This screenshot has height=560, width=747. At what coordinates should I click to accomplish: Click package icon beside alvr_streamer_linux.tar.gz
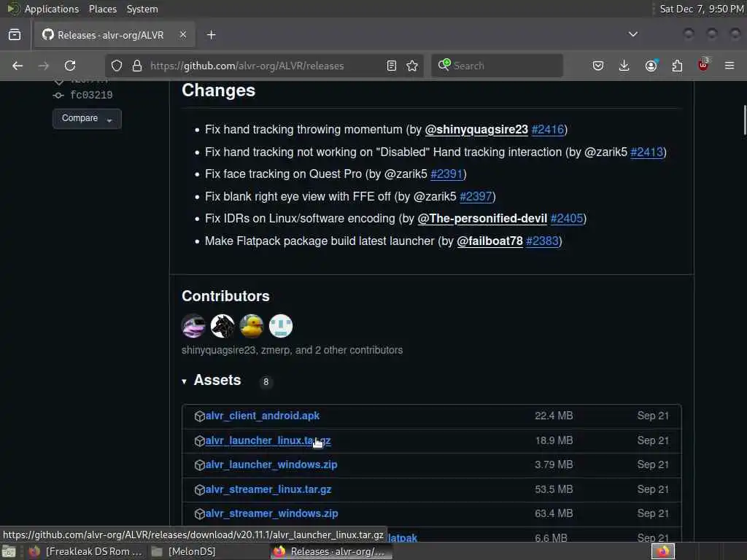(x=200, y=490)
